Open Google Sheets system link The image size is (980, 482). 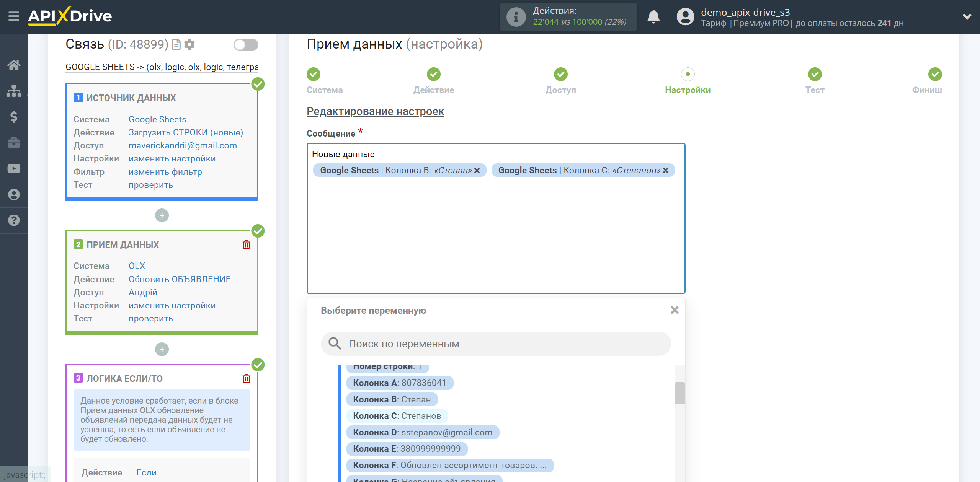tap(157, 119)
